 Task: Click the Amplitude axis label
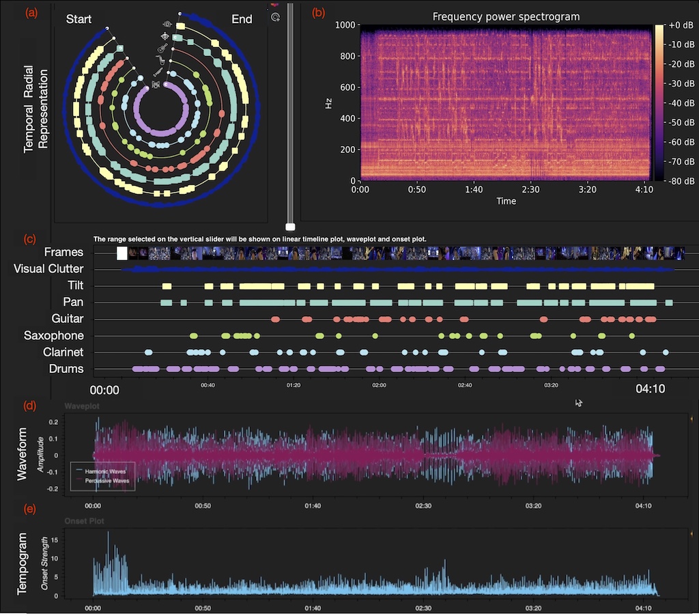coord(40,455)
